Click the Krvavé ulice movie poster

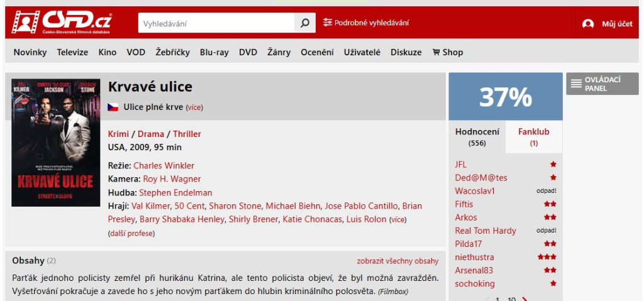[x=56, y=143]
